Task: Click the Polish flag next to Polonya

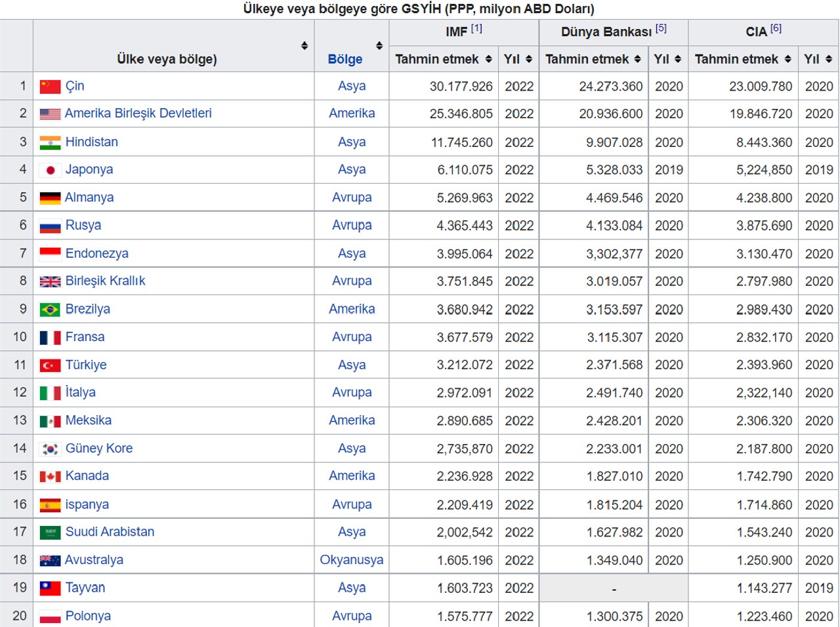Action: click(50, 617)
